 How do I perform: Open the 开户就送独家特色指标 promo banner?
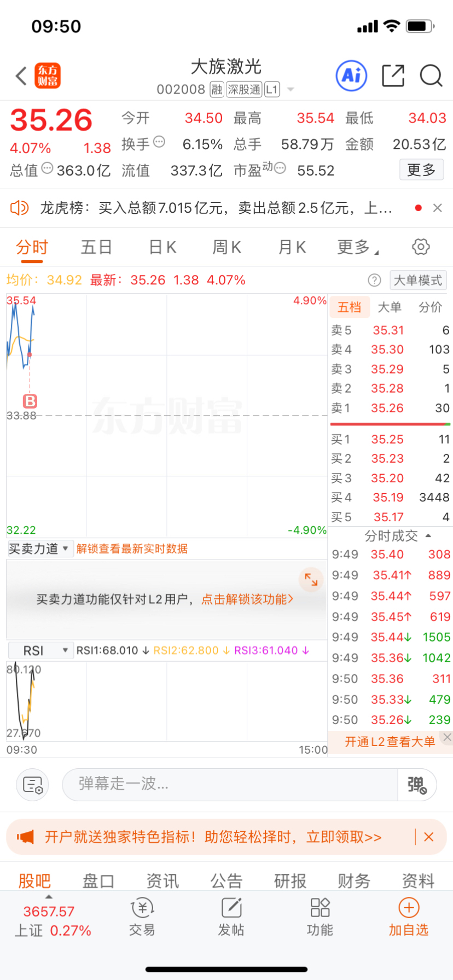[x=213, y=837]
